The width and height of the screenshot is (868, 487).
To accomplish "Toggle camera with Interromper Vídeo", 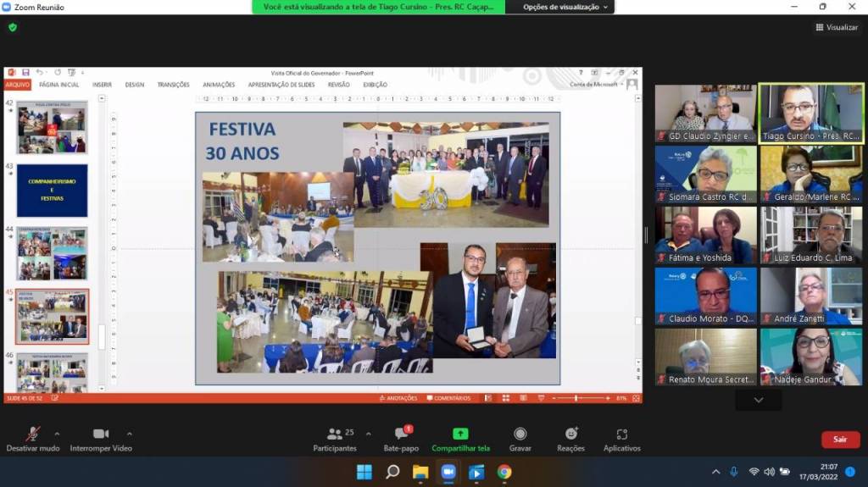I will [x=101, y=434].
